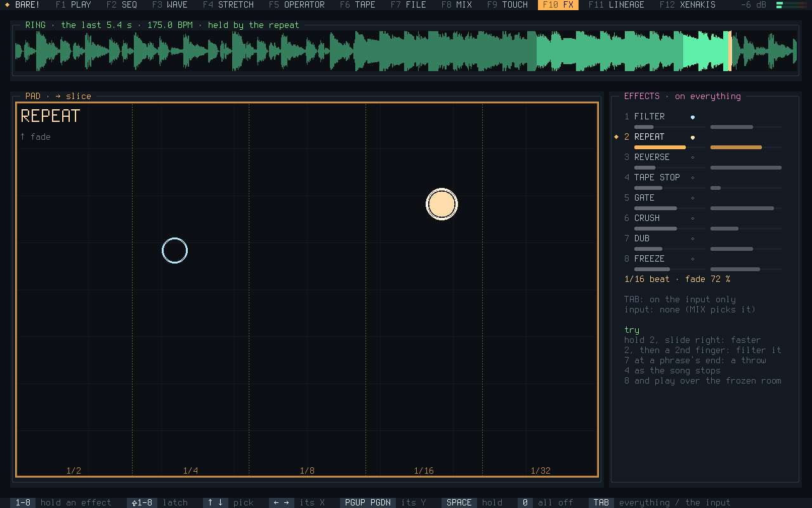Toggle the DUB effect status dot
812x508 pixels.
click(693, 239)
